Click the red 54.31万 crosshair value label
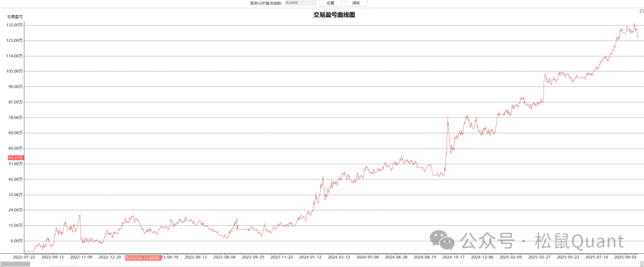The width and height of the screenshot is (644, 267). coord(16,157)
